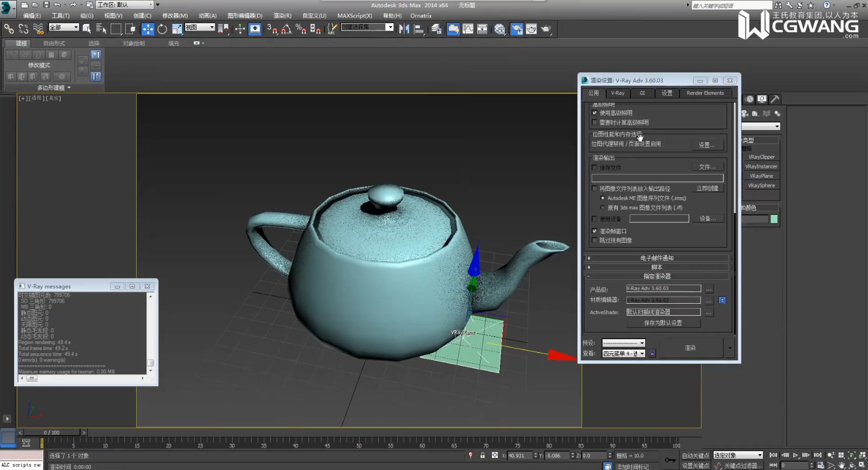Click the Selection Lock padlock icon
The width and height of the screenshot is (868, 470).
click(482, 455)
